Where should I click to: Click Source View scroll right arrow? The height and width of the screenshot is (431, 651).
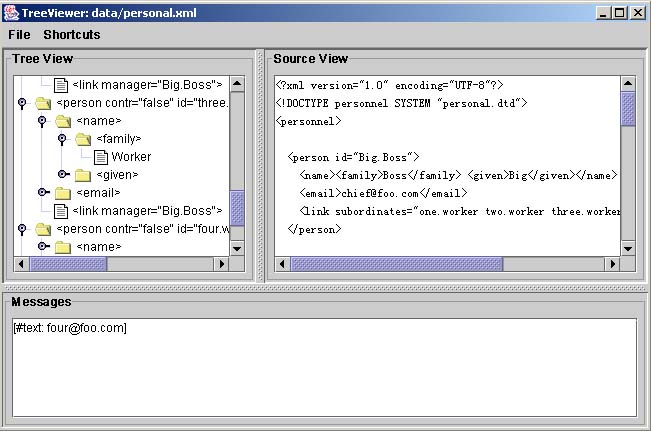coord(612,264)
